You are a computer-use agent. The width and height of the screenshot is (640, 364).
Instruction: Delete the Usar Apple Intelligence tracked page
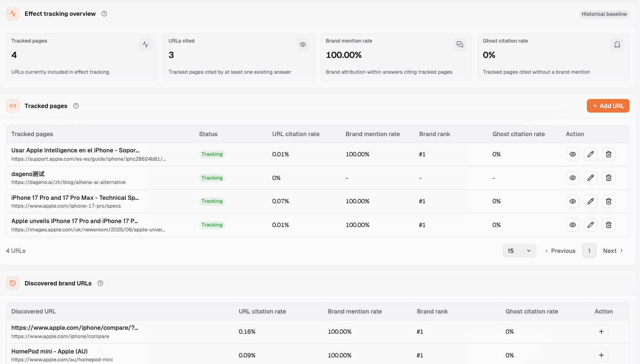point(609,154)
